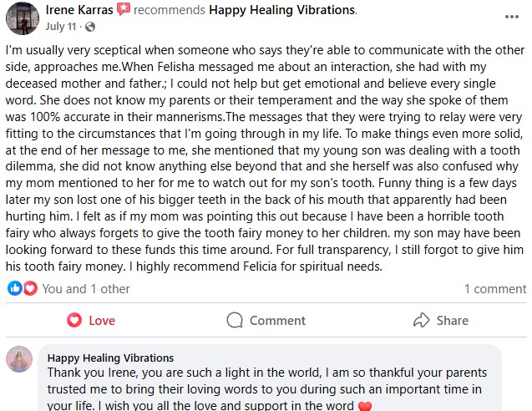Toggle the Love reaction on this post

[x=90, y=321]
